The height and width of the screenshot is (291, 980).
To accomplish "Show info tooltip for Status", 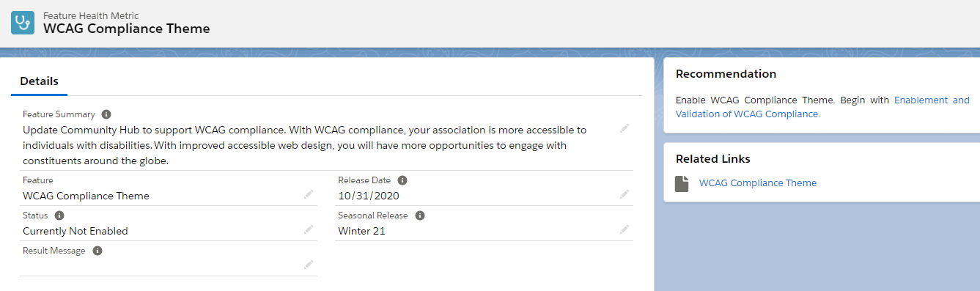I will pos(59,216).
